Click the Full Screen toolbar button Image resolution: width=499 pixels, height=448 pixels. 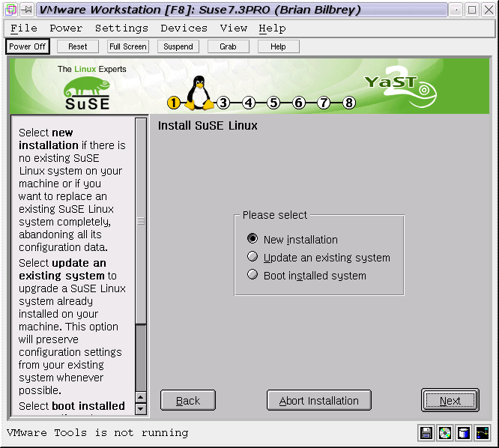(128, 46)
